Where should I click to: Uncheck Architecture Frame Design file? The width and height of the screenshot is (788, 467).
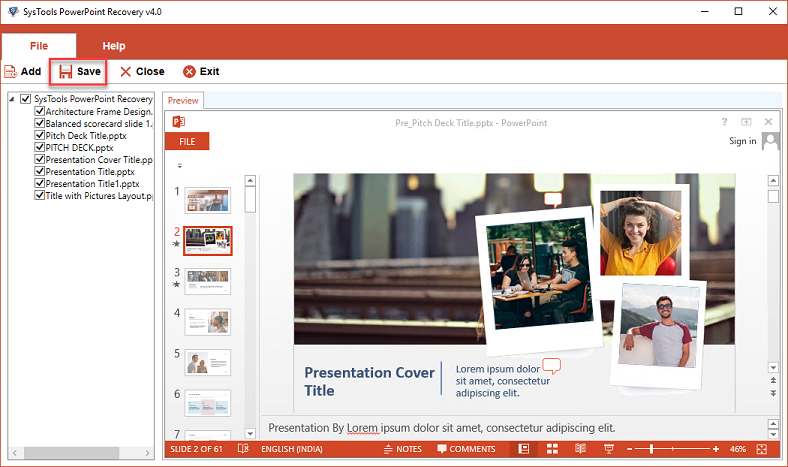tap(39, 111)
